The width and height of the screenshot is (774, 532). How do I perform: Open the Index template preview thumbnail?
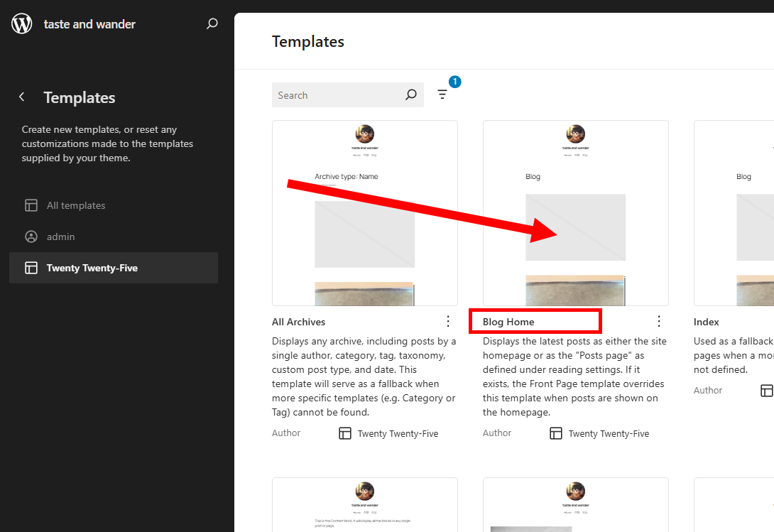(734, 213)
